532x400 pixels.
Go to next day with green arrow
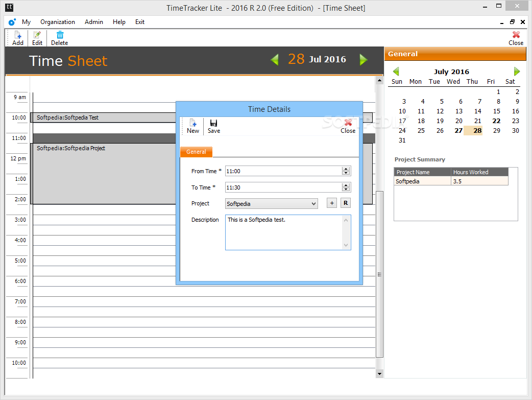click(x=364, y=60)
